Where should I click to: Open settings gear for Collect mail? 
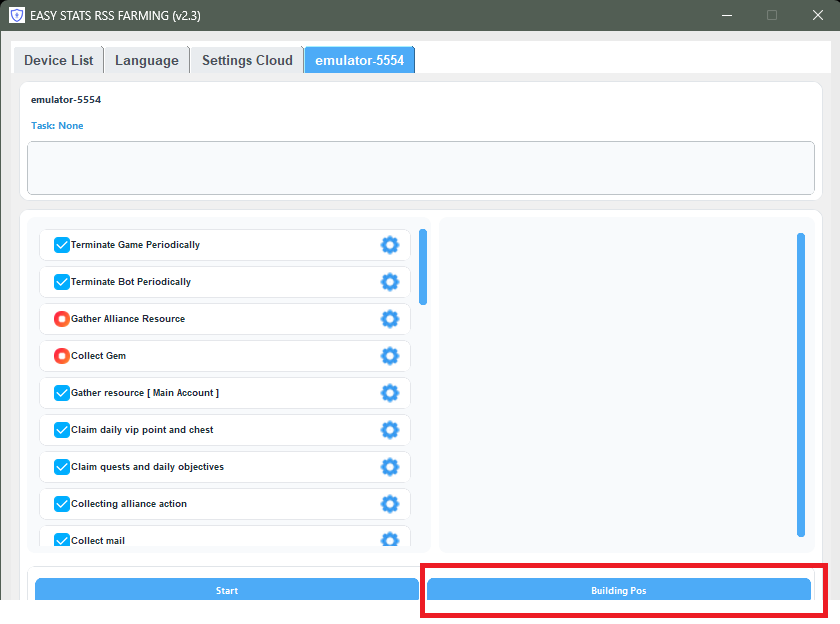[389, 539]
